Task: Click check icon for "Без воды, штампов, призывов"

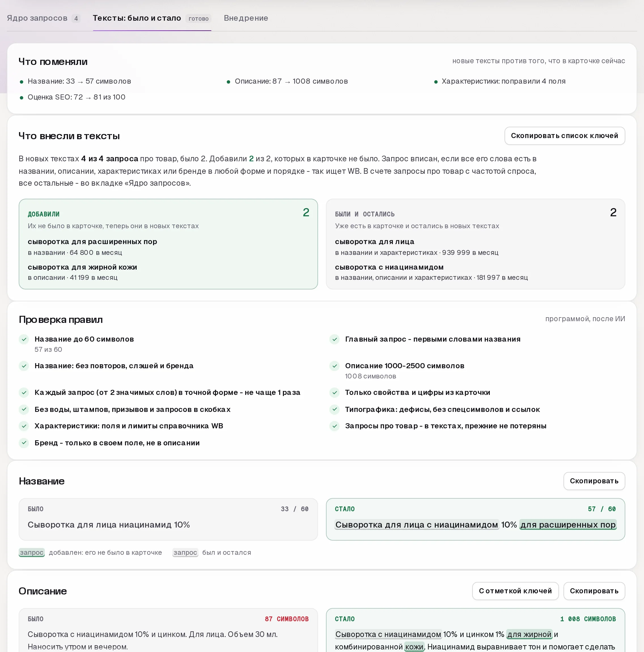Action: (x=24, y=409)
